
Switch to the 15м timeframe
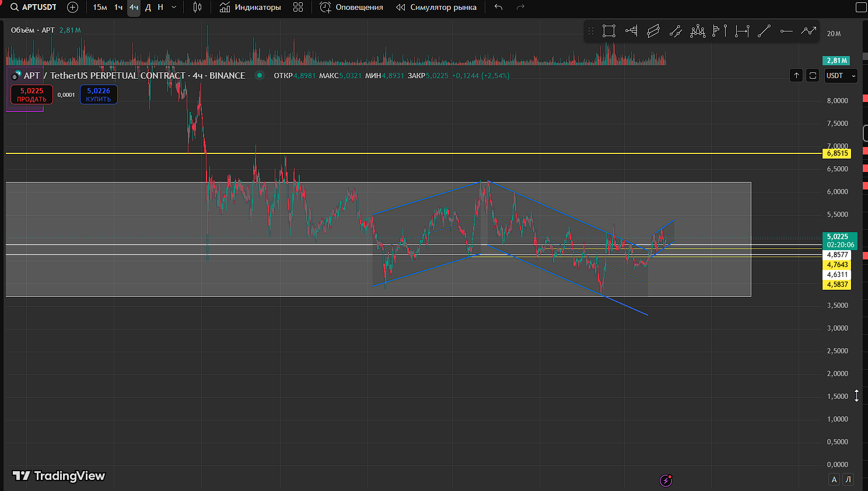pos(100,7)
